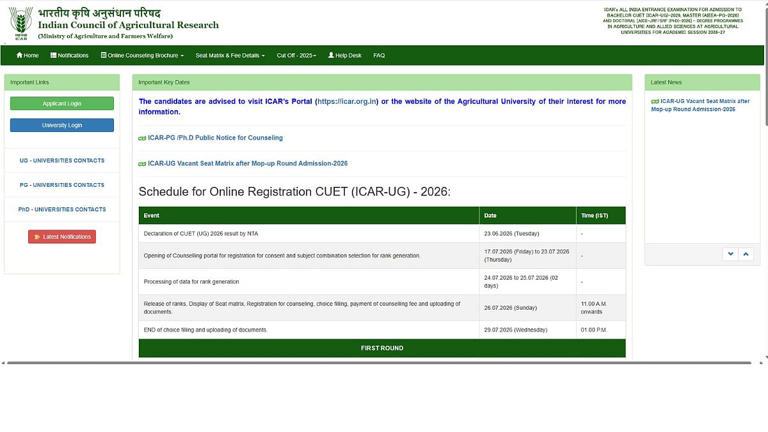This screenshot has height=432, width=768.
Task: Select the '29.07.2026 (Wednesday)' date cell
Action: tap(528, 330)
